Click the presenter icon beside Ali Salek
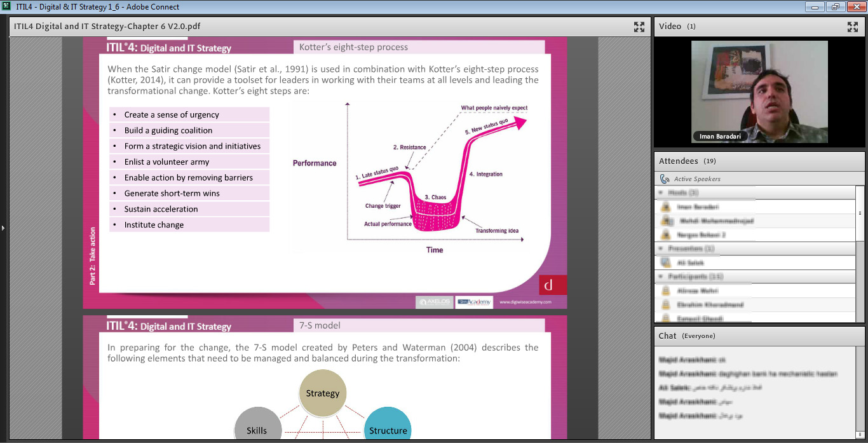868x443 pixels. (666, 262)
